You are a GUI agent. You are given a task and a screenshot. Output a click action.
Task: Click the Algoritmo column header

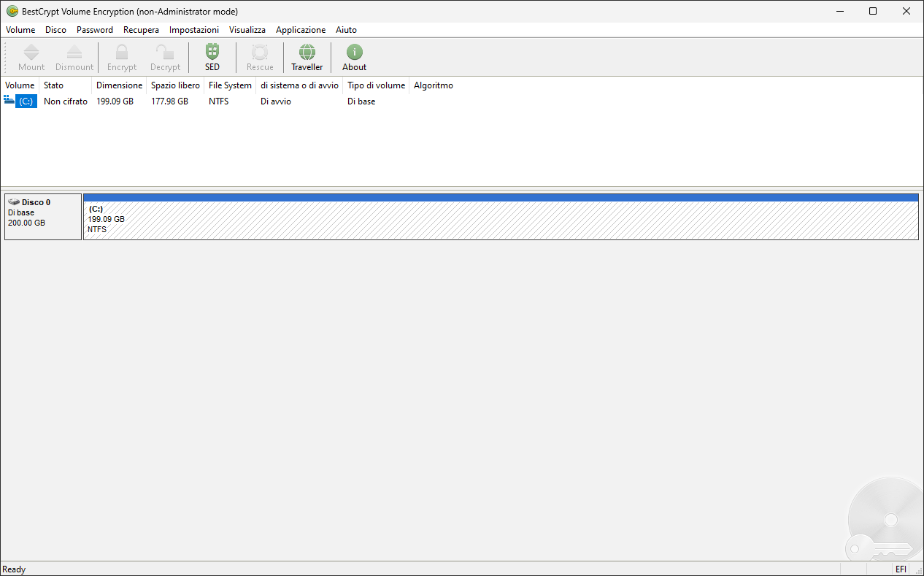(x=434, y=85)
